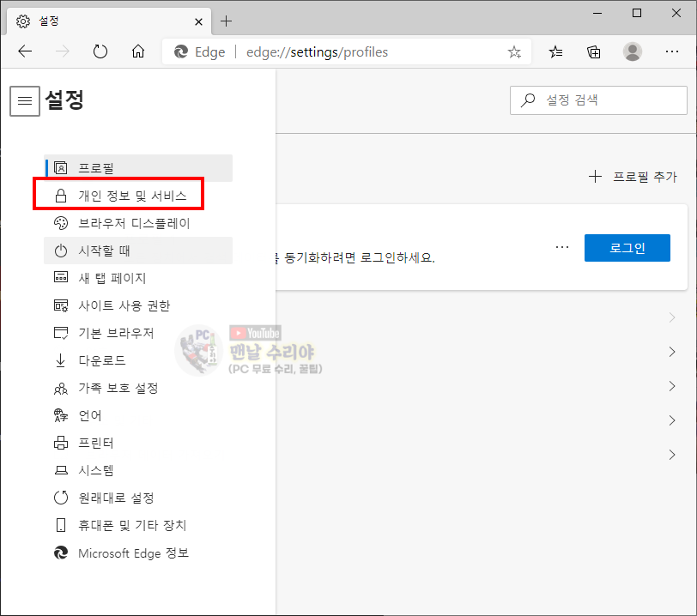This screenshot has width=697, height=616.
Task: Click the address bar URL
Action: 317,52
